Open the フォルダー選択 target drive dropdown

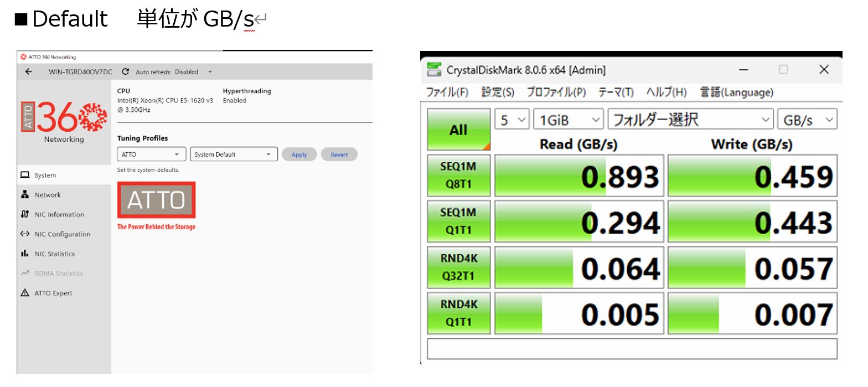pyautogui.click(x=690, y=120)
